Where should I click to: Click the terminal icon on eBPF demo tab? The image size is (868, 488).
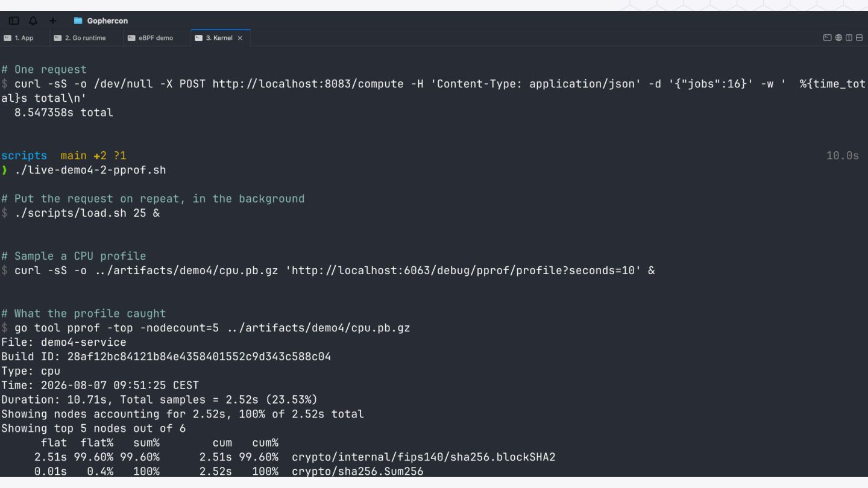(x=131, y=38)
